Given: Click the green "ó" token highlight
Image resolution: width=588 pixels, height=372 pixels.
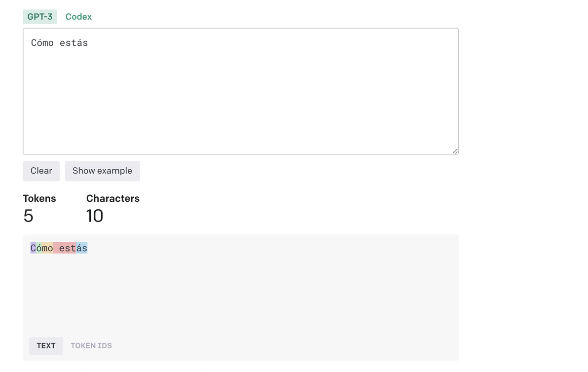Looking at the screenshot, I should point(39,248).
